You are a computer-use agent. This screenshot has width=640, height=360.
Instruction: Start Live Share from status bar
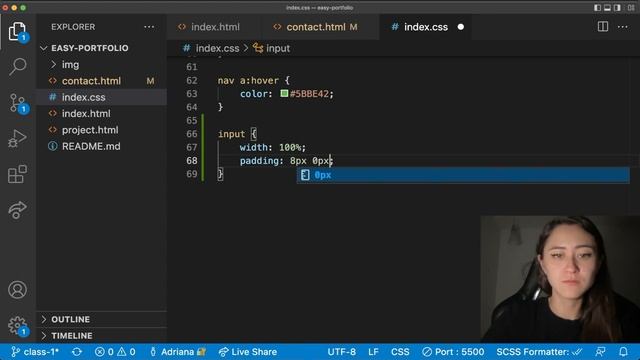coord(248,352)
